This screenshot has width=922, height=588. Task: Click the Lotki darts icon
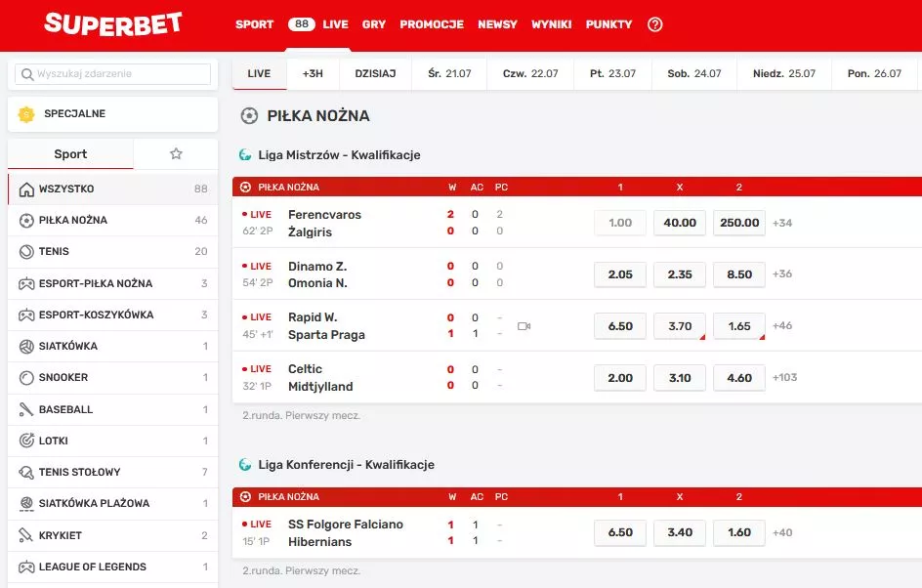(x=26, y=441)
